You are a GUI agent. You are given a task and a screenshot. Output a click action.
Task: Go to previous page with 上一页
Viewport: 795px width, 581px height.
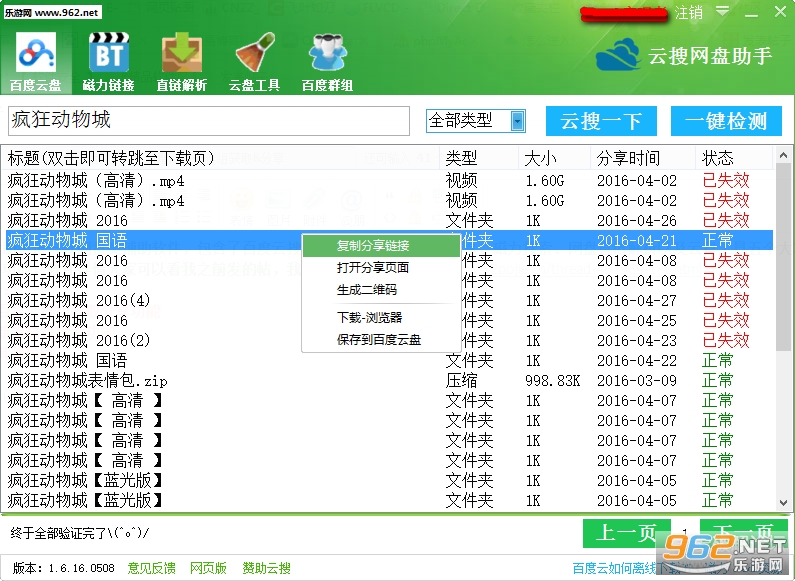click(627, 533)
